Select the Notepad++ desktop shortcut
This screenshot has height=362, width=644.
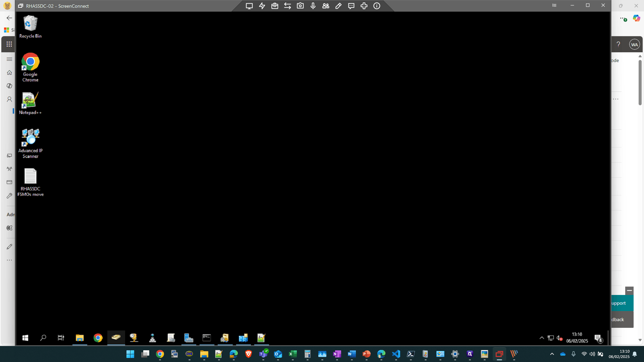30,103
